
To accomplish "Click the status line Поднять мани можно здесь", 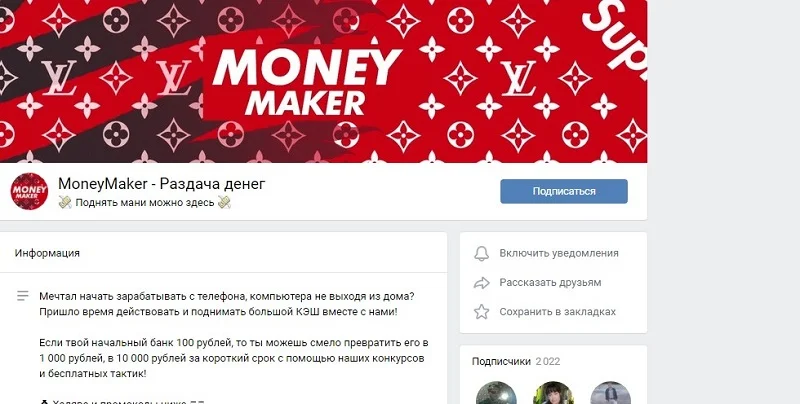I will (x=145, y=203).
